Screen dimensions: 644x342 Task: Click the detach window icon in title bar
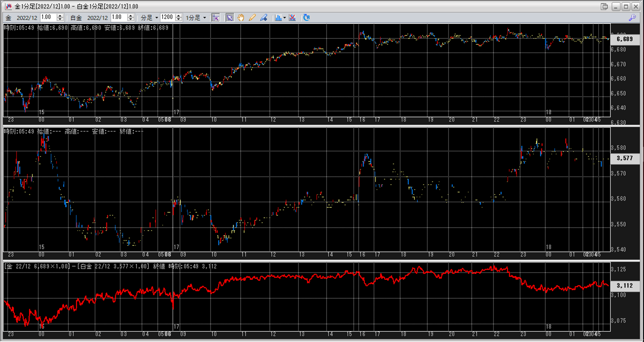coord(604,6)
